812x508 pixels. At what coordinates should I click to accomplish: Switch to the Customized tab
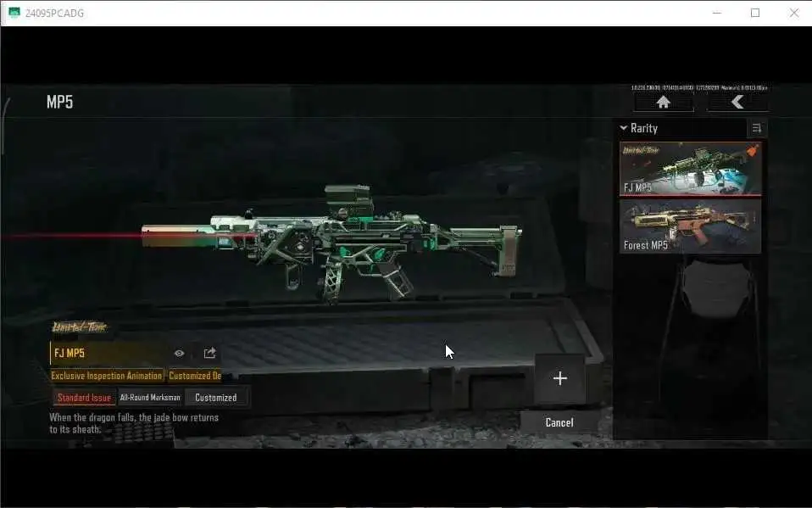coord(216,398)
